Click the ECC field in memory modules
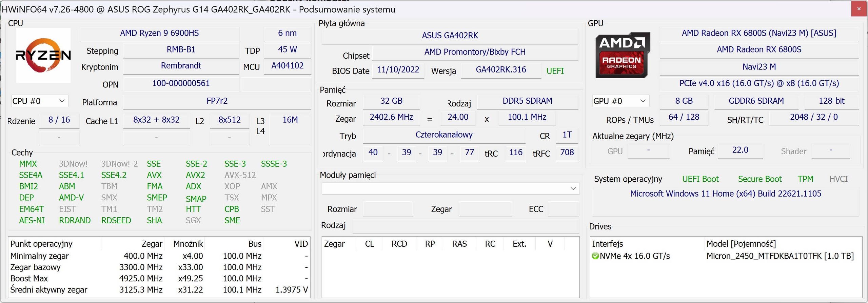 pyautogui.click(x=563, y=209)
